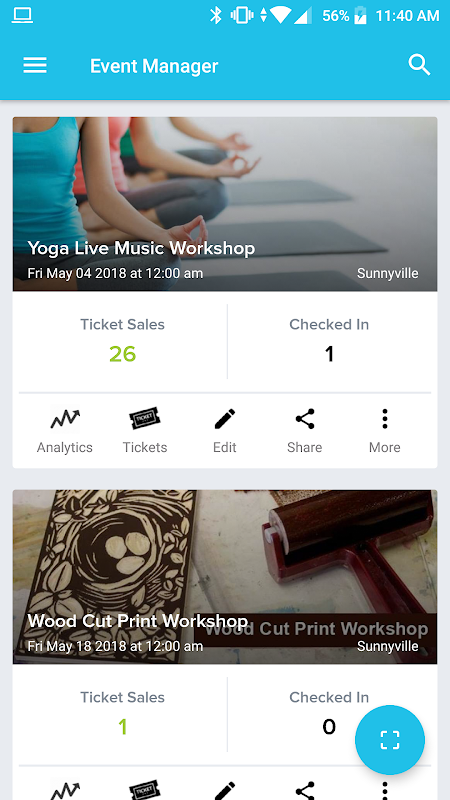Screen dimensions: 450x800
Task: Tap the search magnifier icon
Action: tap(419, 65)
